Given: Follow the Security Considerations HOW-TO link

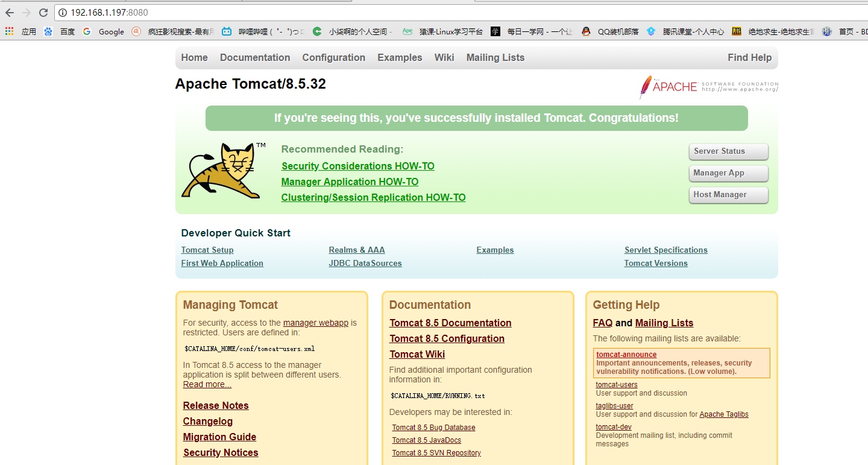Looking at the screenshot, I should [x=357, y=166].
